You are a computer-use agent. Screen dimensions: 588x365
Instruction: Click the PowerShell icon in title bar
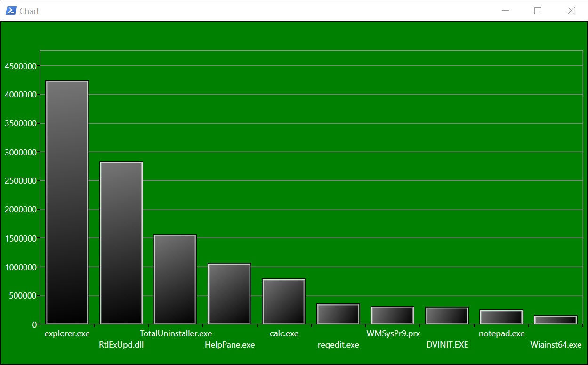(x=11, y=10)
